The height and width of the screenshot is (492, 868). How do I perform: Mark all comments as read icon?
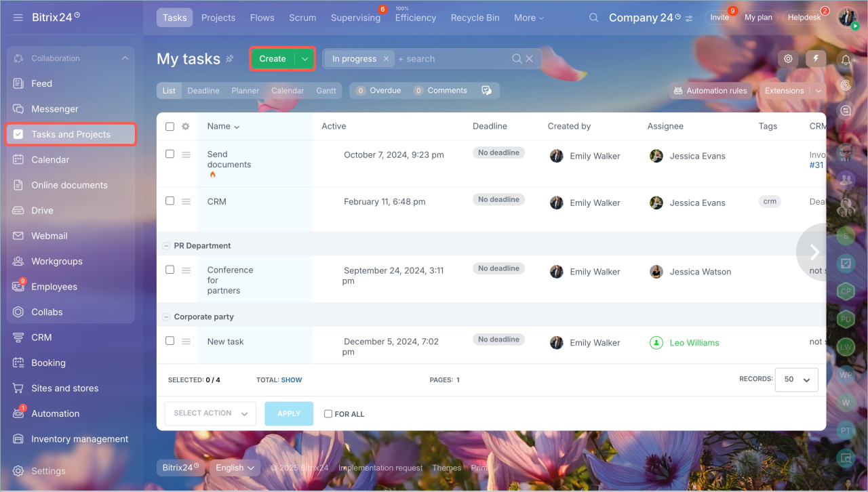[x=486, y=91]
